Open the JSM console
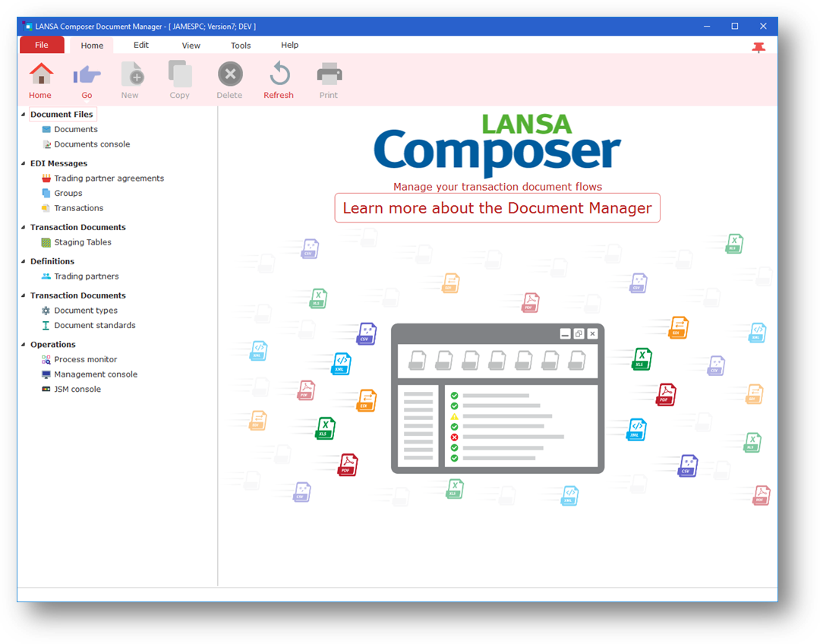This screenshot has width=820, height=644. coord(77,390)
